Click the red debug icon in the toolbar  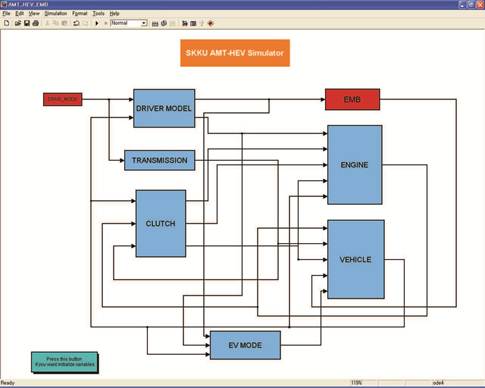(x=210, y=23)
